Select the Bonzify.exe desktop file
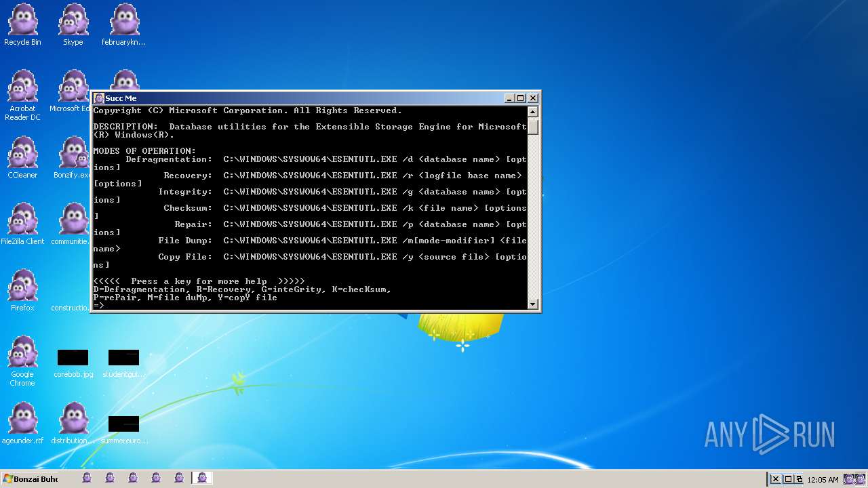 73,157
